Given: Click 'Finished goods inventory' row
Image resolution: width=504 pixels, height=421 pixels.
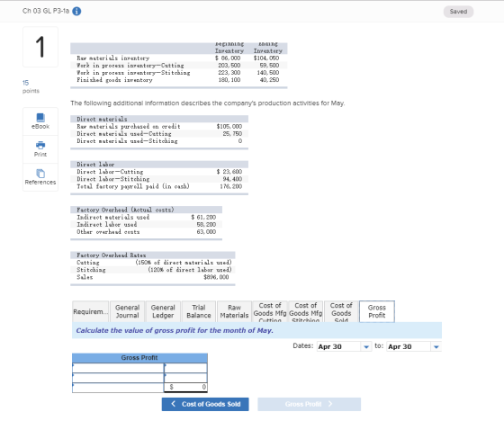Looking at the screenshot, I should point(179,80).
